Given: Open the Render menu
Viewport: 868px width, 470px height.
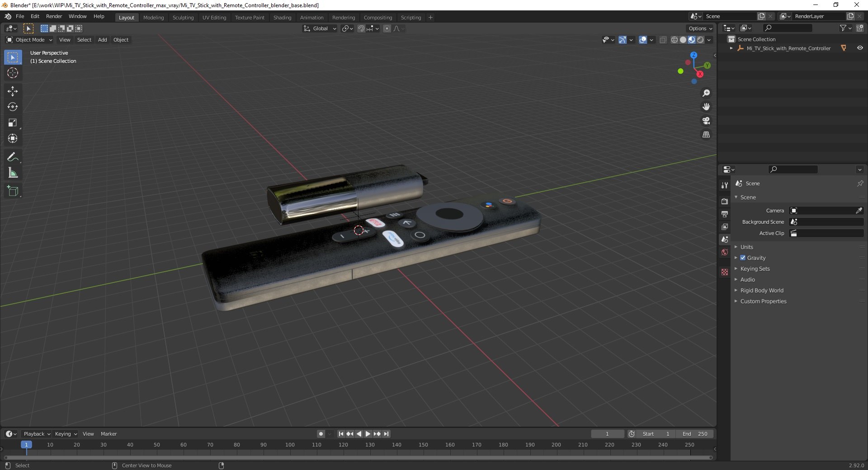Looking at the screenshot, I should coord(54,16).
